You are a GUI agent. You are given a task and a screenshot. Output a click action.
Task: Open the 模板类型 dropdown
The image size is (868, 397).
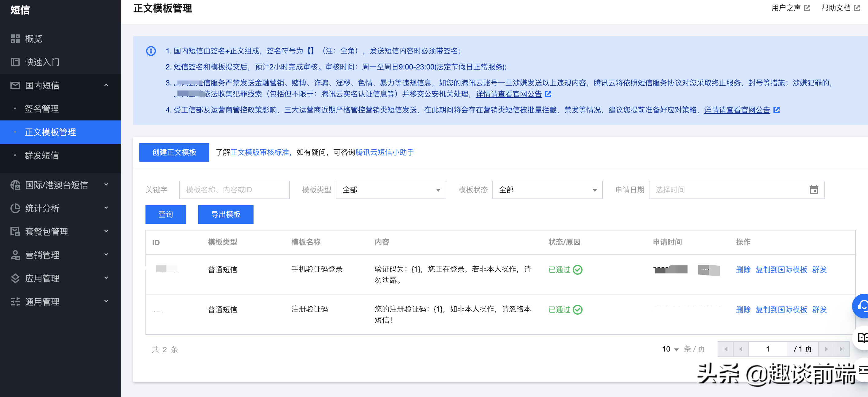(x=391, y=190)
